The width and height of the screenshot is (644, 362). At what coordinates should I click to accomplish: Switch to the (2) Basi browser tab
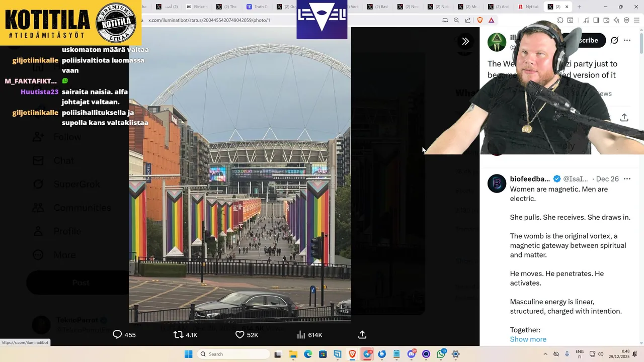[378, 7]
